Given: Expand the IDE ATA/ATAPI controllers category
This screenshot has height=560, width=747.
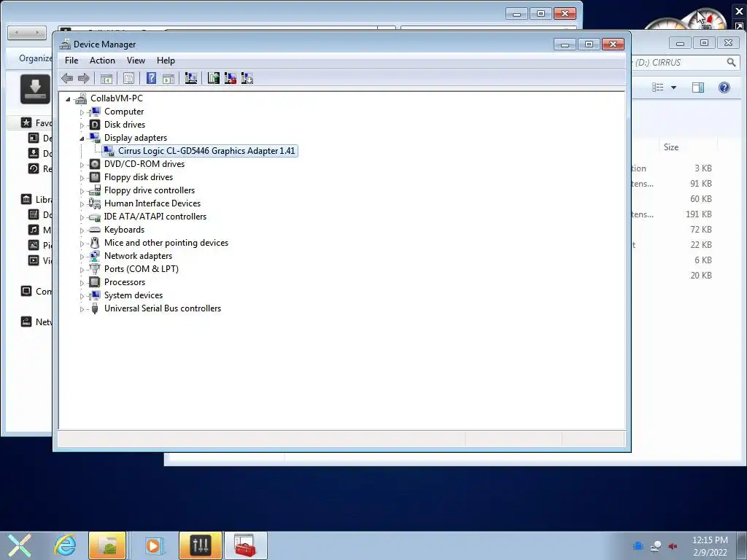Looking at the screenshot, I should pos(82,217).
